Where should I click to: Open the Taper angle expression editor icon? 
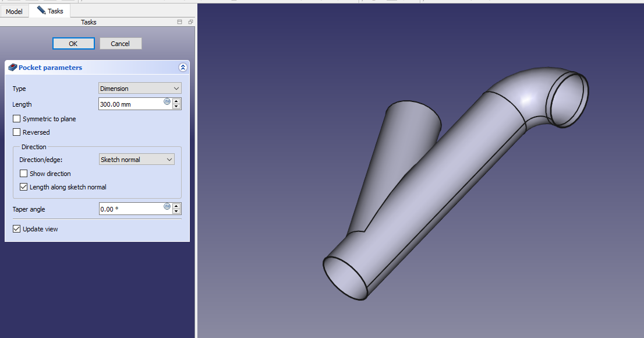167,206
